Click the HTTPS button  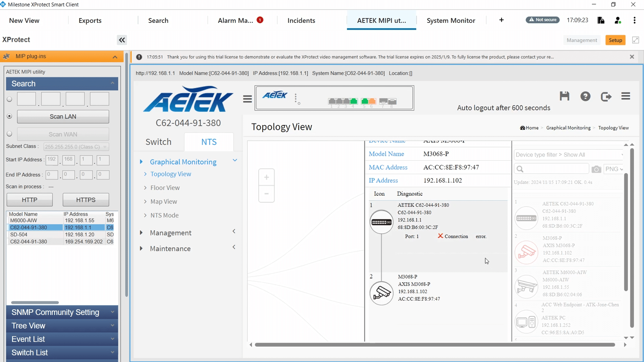pos(86,200)
